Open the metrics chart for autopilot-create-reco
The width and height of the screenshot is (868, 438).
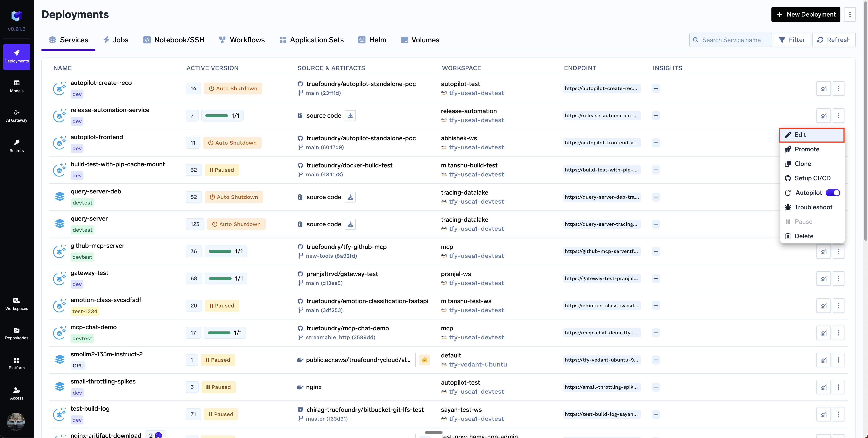point(823,89)
